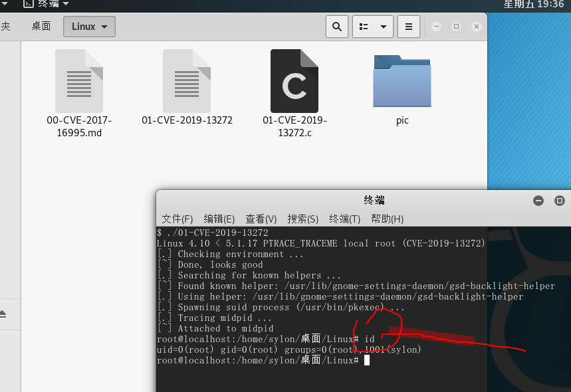Screen dimensions: 571x392
Task: Click the terminal cursor at last prompt
Action: point(367,360)
